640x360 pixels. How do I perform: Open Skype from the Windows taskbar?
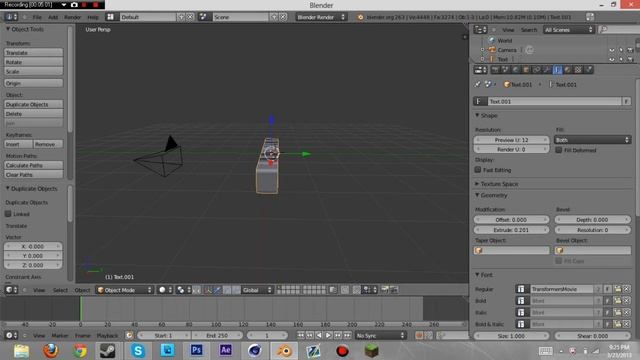click(x=138, y=351)
